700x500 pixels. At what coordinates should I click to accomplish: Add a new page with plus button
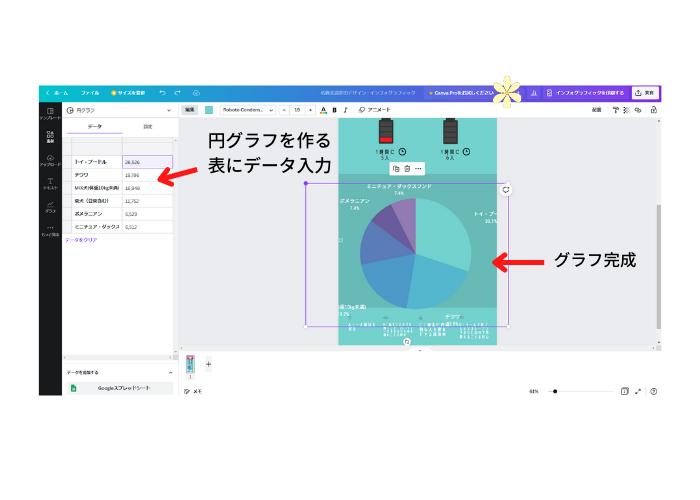[208, 364]
